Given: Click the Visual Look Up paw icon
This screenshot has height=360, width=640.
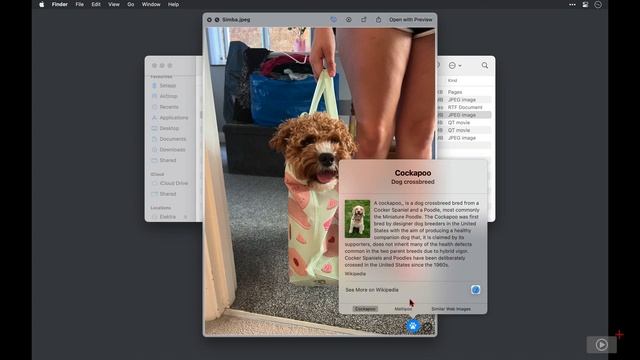Looking at the screenshot, I should click(x=413, y=326).
